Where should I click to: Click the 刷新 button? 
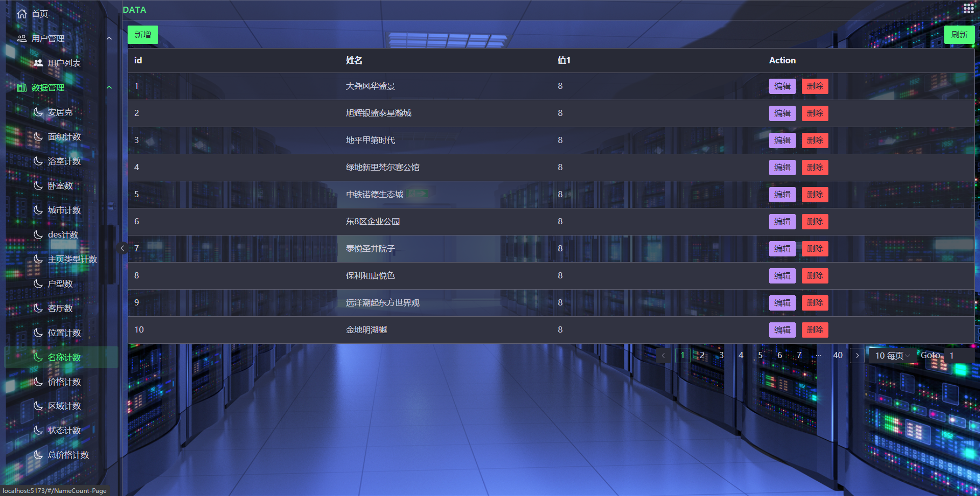tap(959, 35)
